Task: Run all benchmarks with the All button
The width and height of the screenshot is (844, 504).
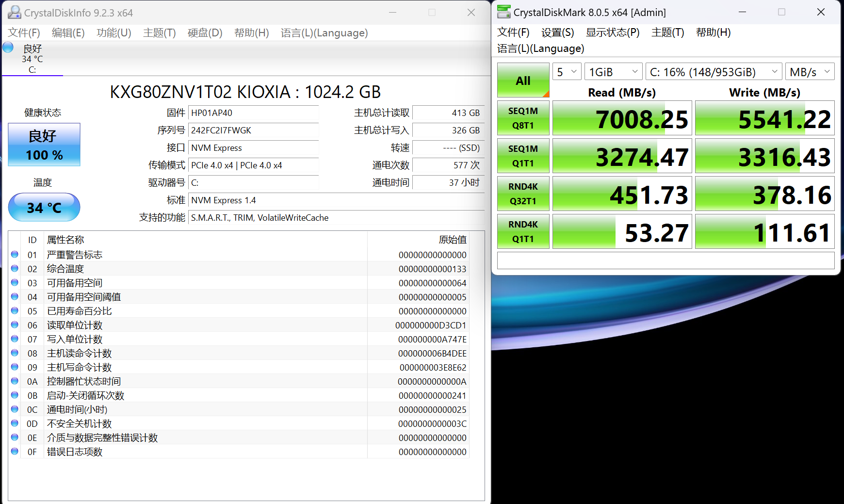Action: coord(523,80)
